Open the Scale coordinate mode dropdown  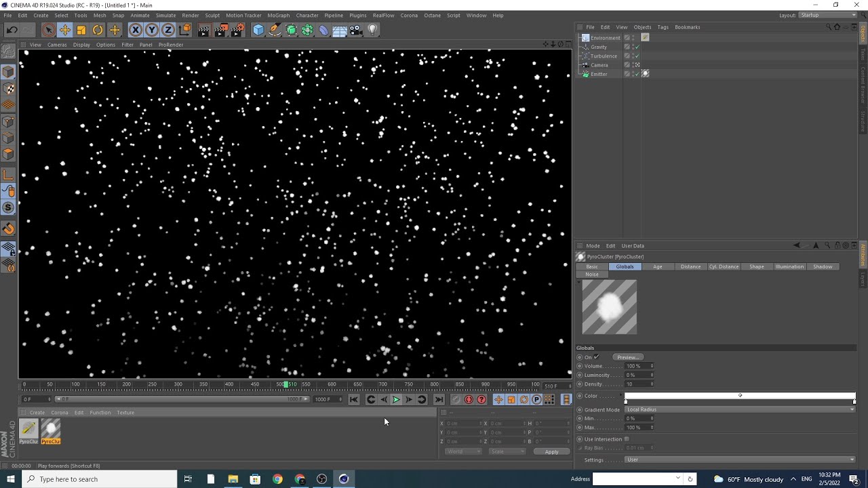(x=507, y=451)
